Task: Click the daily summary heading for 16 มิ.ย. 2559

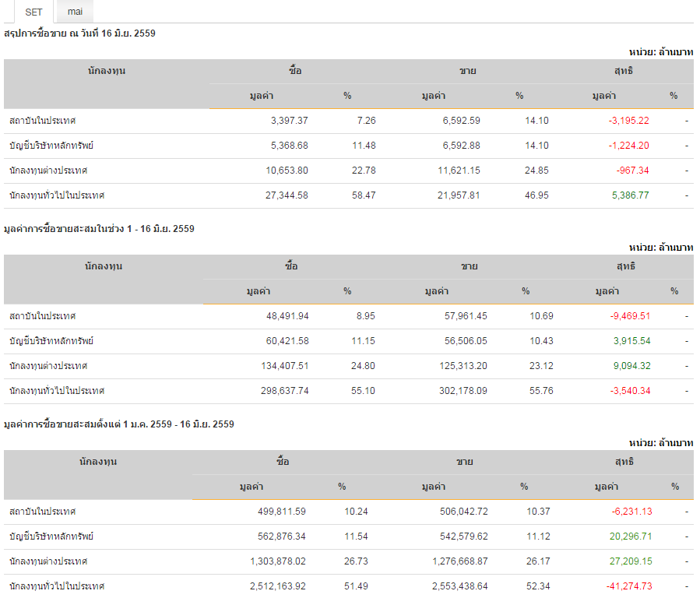Action: click(x=80, y=33)
